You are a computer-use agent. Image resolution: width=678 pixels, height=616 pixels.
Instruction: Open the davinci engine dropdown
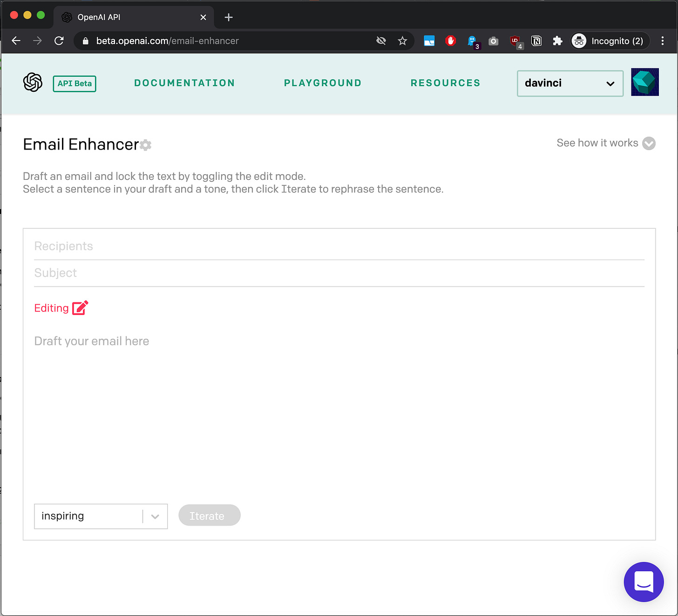pos(570,83)
